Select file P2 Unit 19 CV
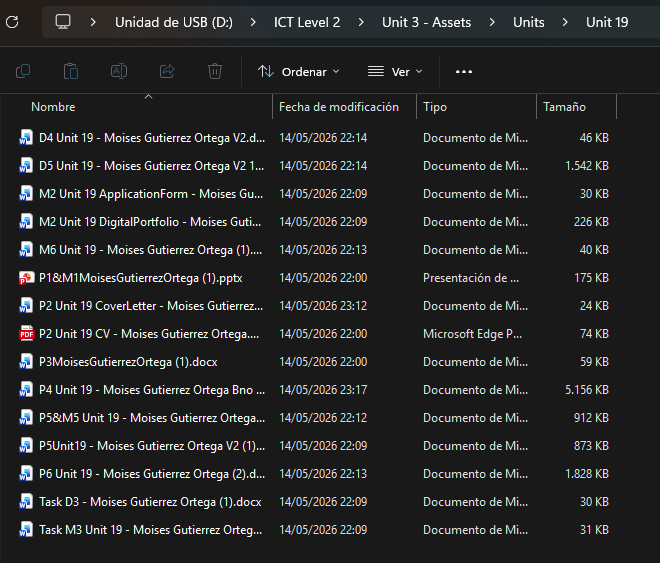The width and height of the screenshot is (660, 563). pyautogui.click(x=149, y=334)
